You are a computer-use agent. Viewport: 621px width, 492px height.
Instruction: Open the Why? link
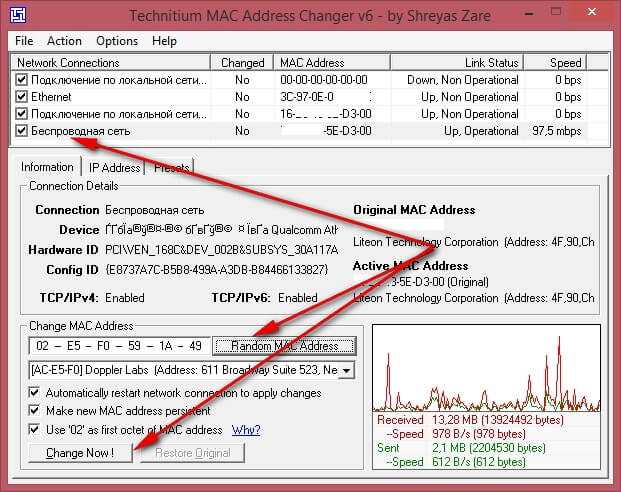click(246, 430)
